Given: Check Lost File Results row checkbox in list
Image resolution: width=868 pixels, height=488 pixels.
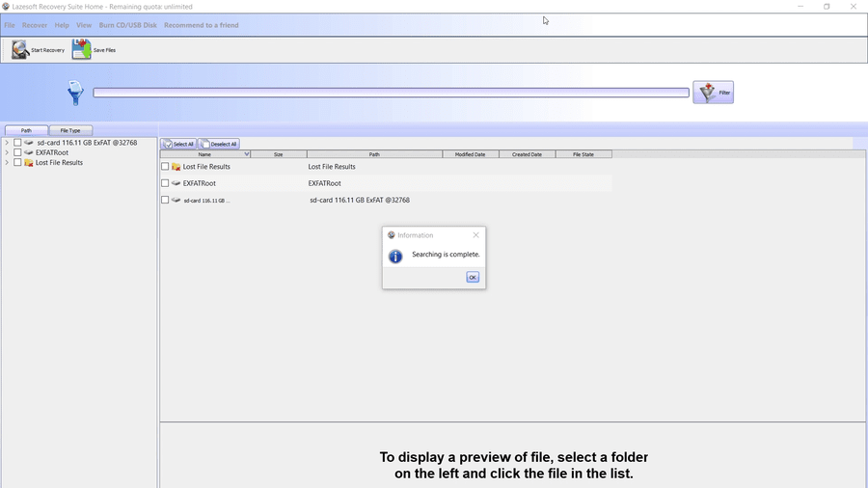Looking at the screenshot, I should (x=165, y=167).
